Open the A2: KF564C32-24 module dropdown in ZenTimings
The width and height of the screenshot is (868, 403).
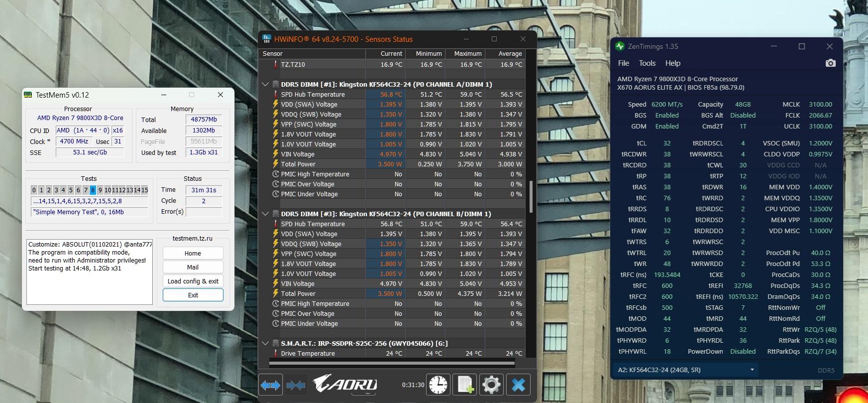coord(686,370)
